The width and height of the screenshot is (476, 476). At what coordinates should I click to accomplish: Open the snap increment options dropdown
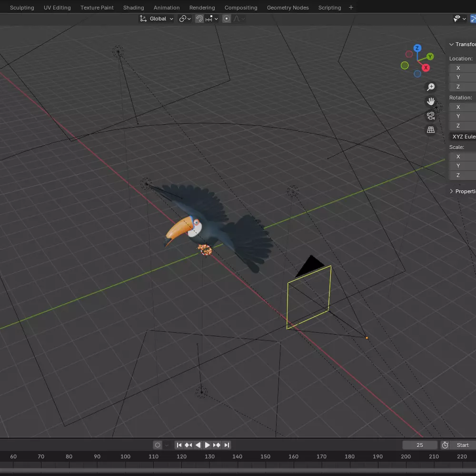(212, 19)
